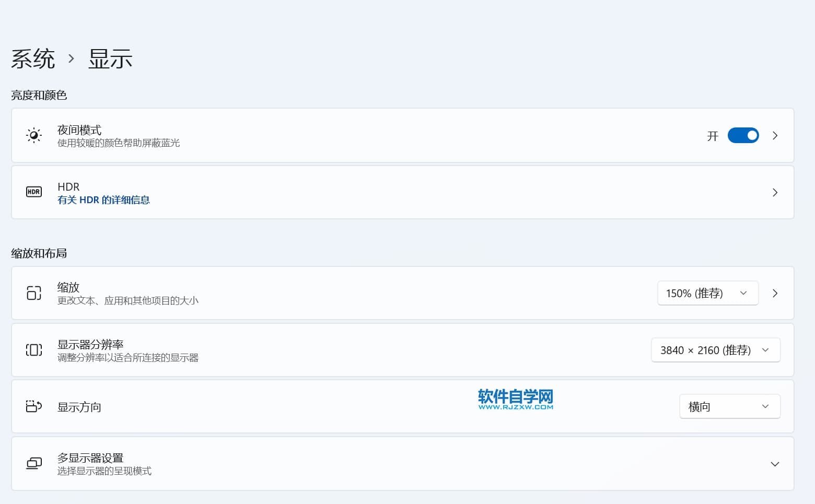Click the 显示 breadcrumb title
This screenshot has height=504, width=815.
coord(110,58)
